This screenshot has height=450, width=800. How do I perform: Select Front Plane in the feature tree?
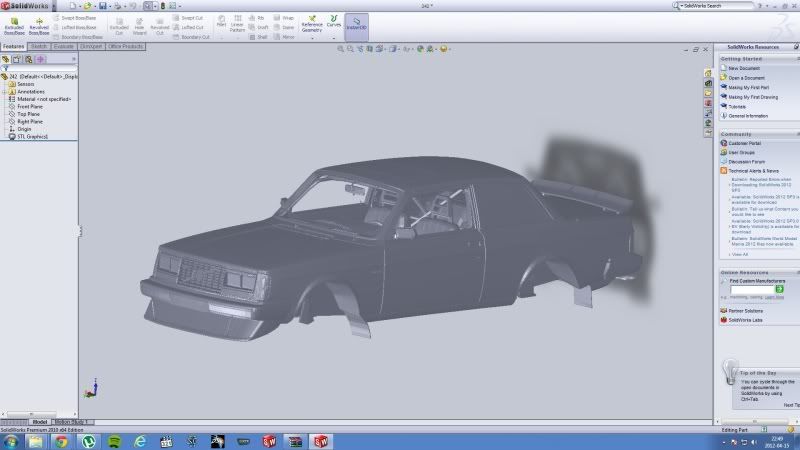pos(30,105)
